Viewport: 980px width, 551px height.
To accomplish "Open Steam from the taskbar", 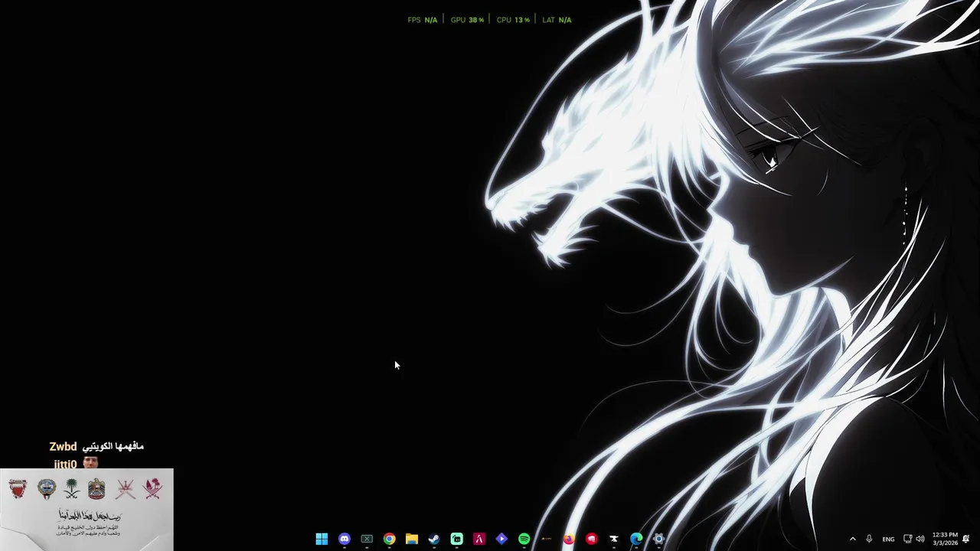I will tap(434, 539).
